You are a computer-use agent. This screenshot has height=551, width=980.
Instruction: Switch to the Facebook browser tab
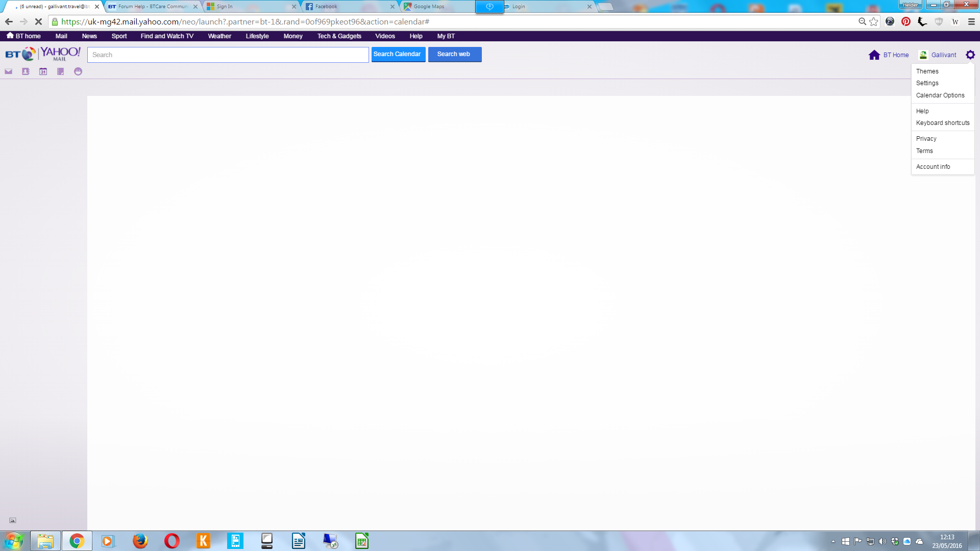(347, 7)
